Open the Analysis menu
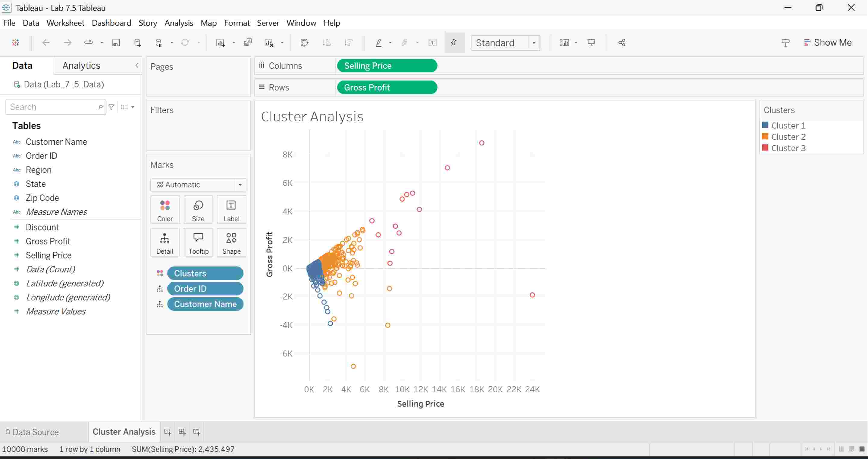 pyautogui.click(x=179, y=23)
